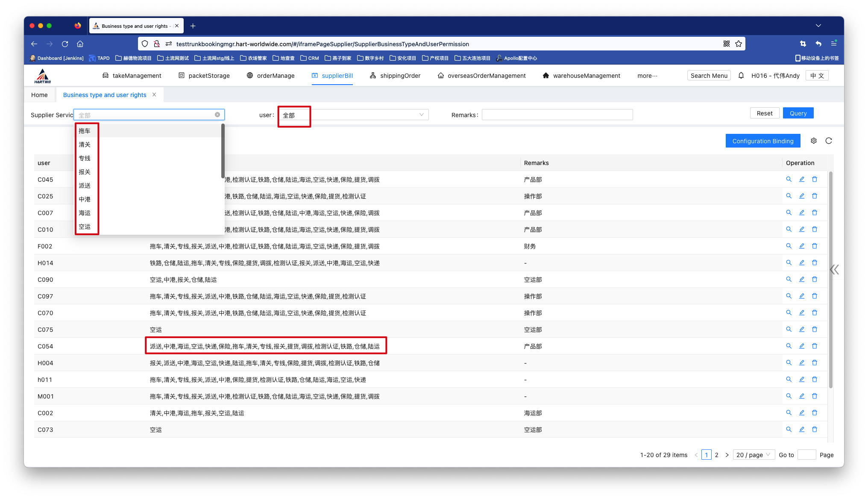Select 海运 from the service dropdown list
868x499 pixels.
(x=85, y=213)
